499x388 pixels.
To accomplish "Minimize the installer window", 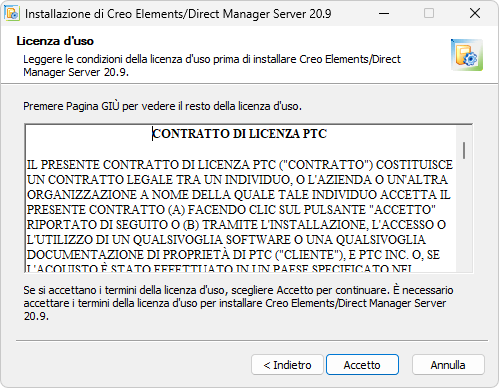I will 384,14.
